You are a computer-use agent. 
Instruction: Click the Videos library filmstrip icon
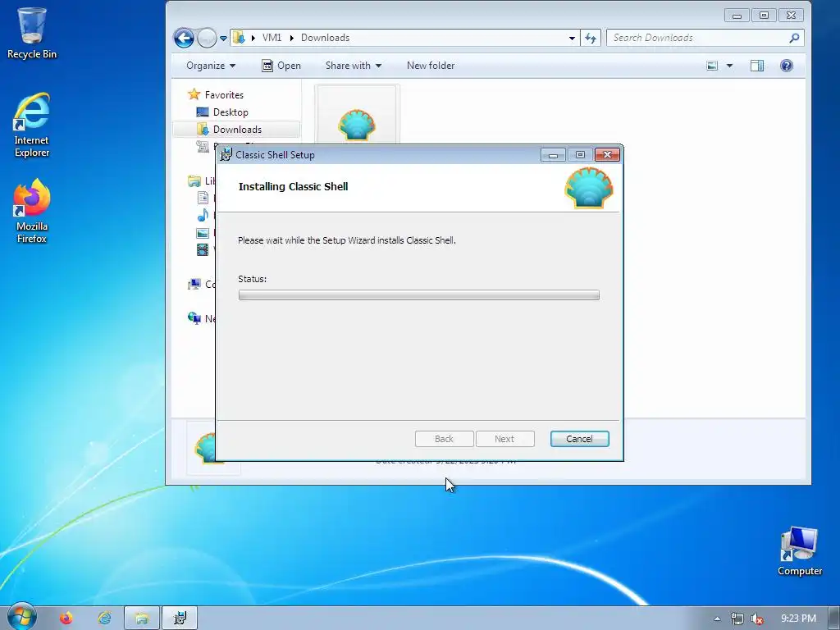(x=203, y=249)
